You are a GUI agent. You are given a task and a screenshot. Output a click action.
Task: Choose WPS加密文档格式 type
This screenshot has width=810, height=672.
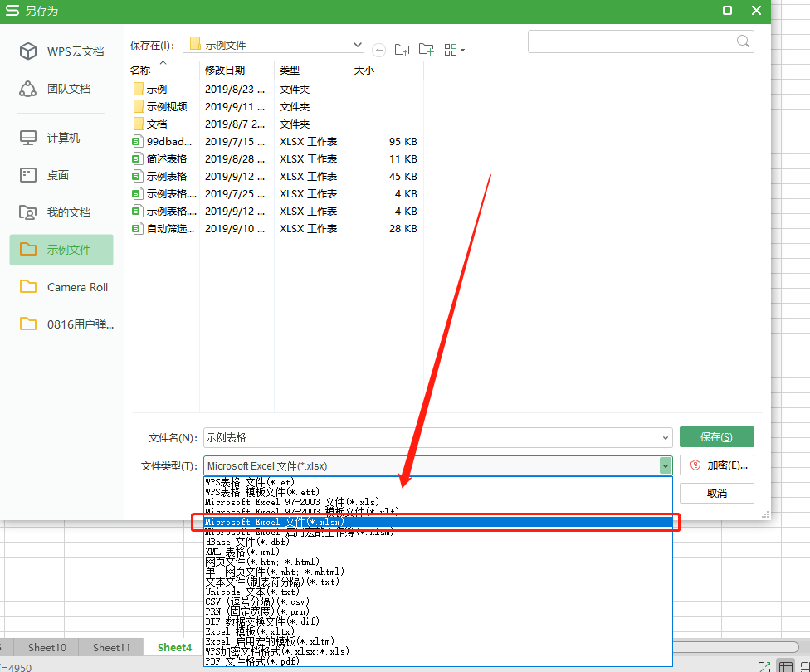[x=438, y=651]
